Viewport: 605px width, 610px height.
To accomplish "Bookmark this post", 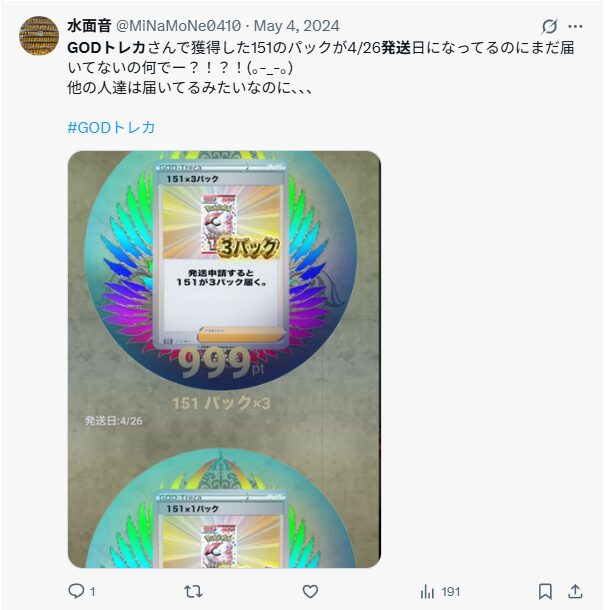I will coord(545,592).
